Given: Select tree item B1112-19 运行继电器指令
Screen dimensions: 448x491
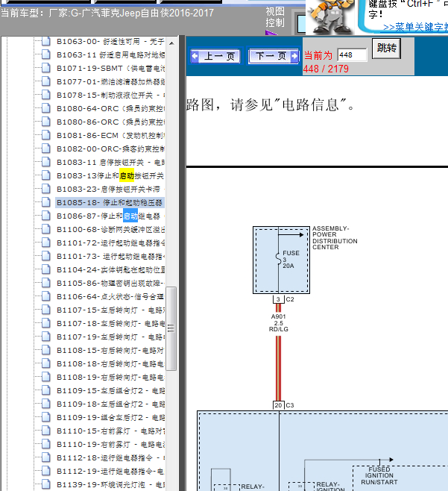Looking at the screenshot, I should point(110,472).
